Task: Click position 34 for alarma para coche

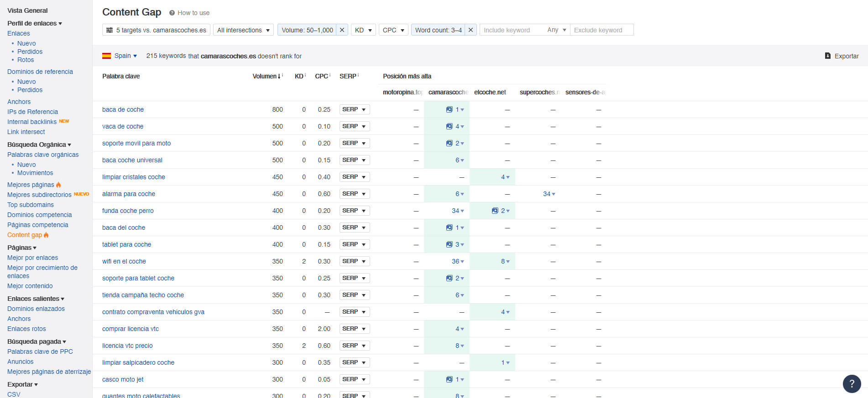Action: 549,194
